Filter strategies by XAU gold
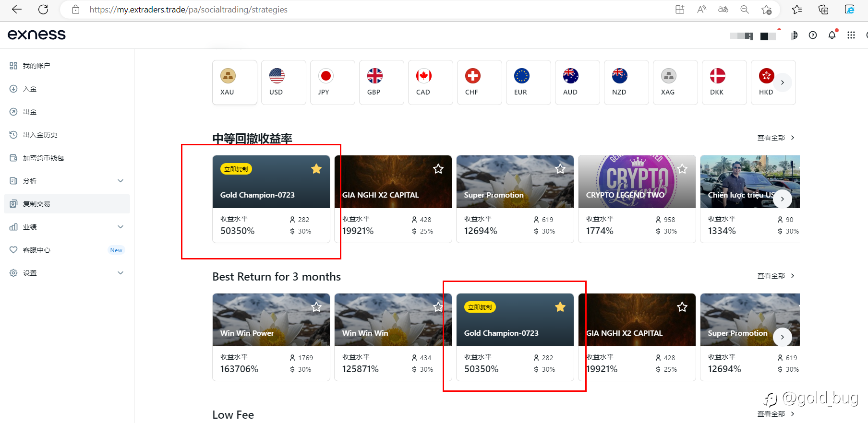The image size is (868, 423). [235, 82]
